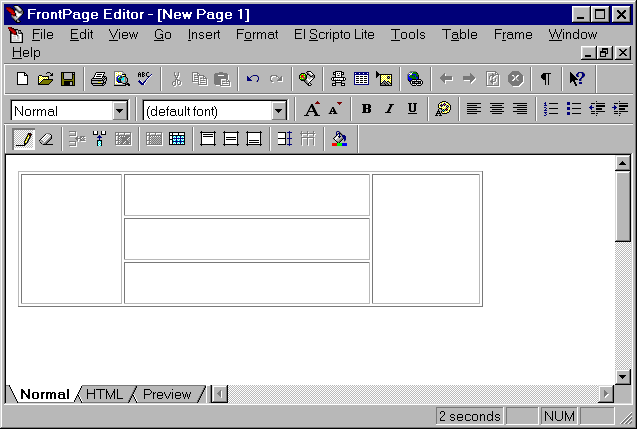Expand the Normal style dropdown
The height and width of the screenshot is (429, 637).
[x=119, y=110]
